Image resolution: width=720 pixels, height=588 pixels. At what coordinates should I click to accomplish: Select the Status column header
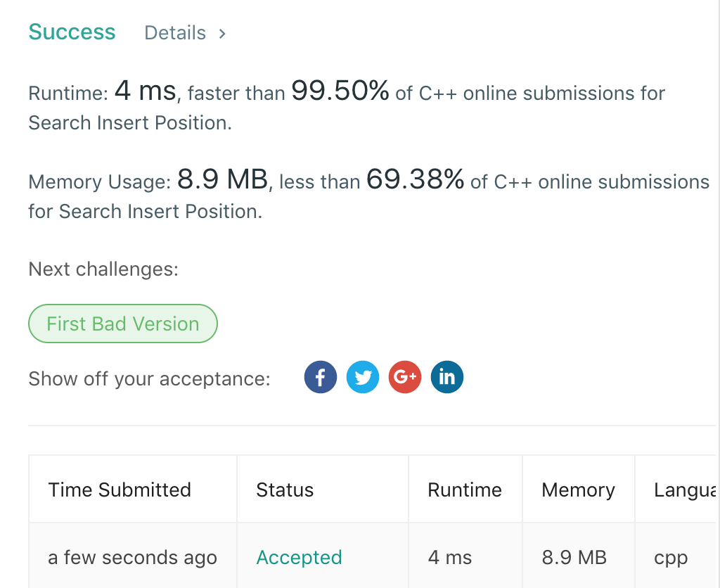coord(285,490)
